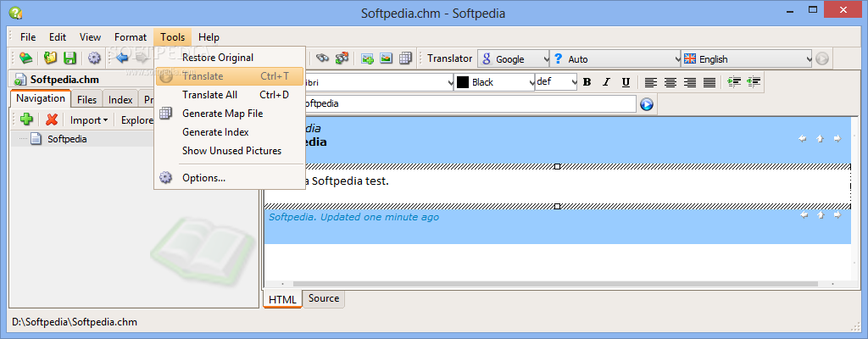Viewport: 868px width, 339px height.
Task: Delete topic with the red X icon
Action: point(52,119)
